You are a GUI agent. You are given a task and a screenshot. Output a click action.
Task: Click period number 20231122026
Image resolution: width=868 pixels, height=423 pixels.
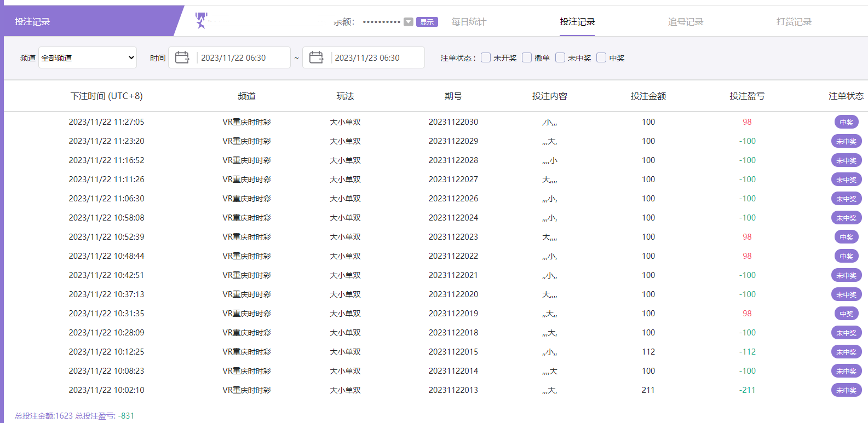(453, 199)
